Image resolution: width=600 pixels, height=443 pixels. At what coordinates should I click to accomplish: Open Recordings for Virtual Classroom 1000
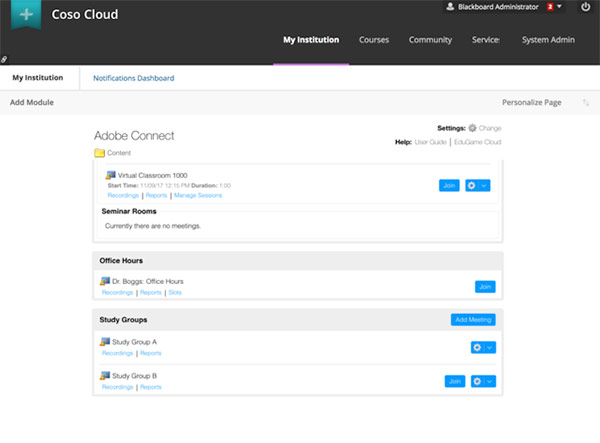pos(123,195)
